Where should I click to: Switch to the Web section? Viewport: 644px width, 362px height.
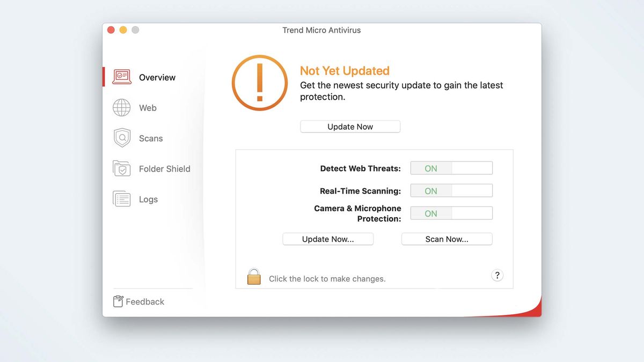(147, 107)
